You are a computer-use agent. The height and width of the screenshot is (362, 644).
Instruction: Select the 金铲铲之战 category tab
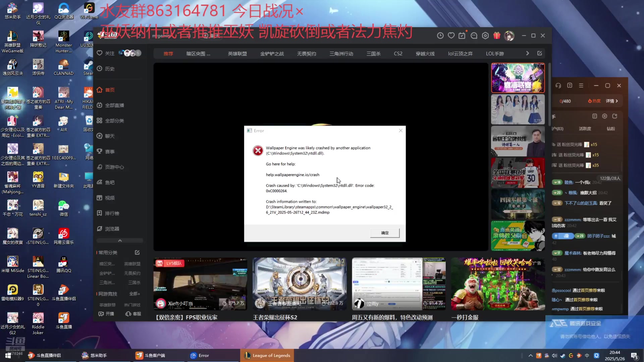click(x=272, y=54)
